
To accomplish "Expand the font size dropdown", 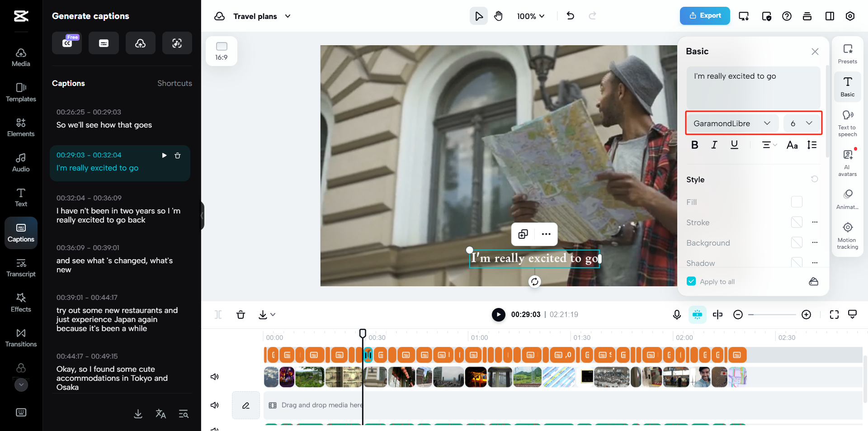I will click(802, 123).
